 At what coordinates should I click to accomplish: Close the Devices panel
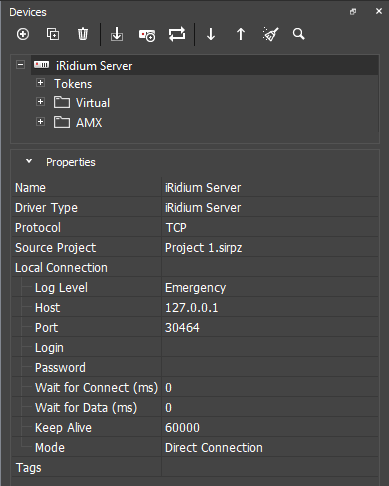pyautogui.click(x=379, y=11)
